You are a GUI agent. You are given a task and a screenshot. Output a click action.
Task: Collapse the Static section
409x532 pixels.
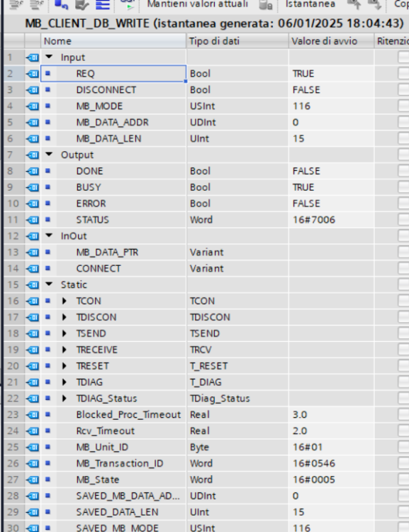point(49,284)
